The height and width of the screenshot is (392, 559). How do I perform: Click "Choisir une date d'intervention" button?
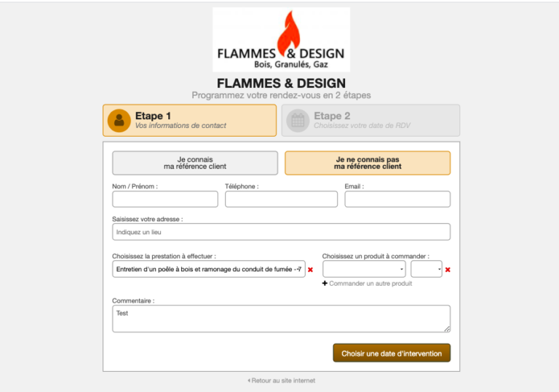click(392, 353)
